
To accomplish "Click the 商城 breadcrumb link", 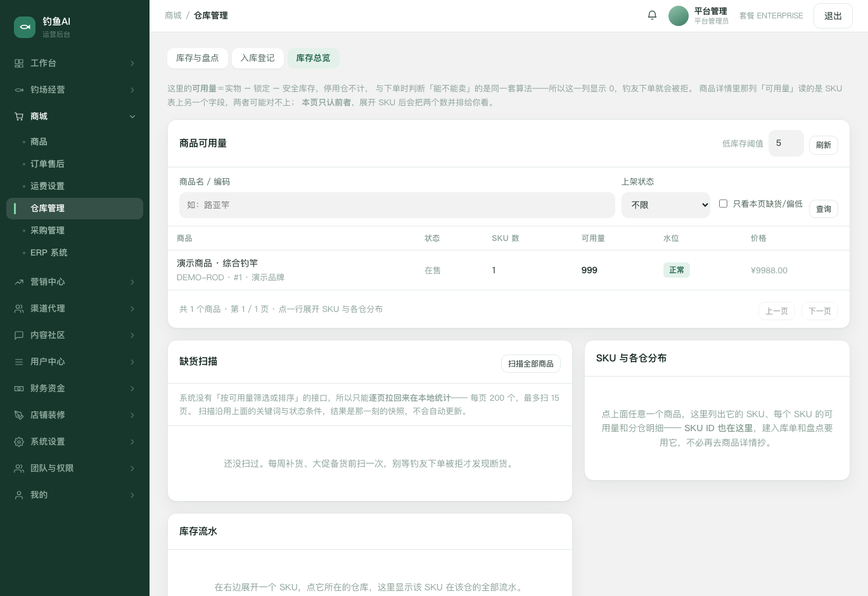I will pos(174,16).
